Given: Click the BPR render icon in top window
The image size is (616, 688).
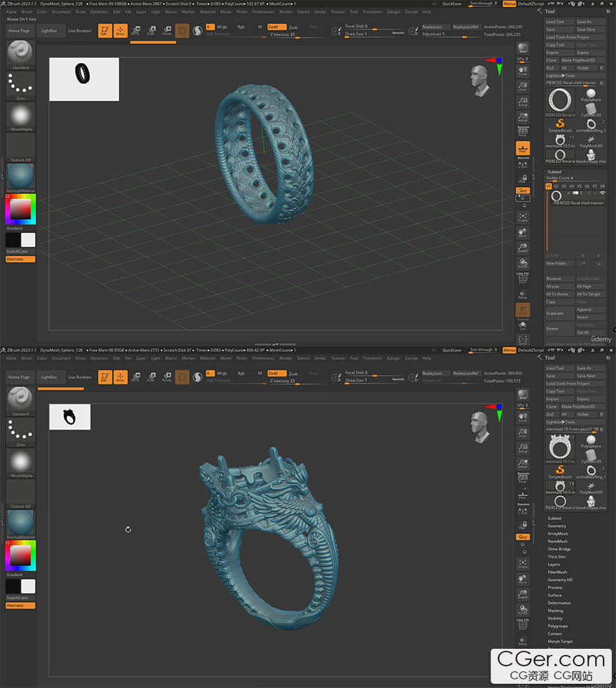Looking at the screenshot, I should tap(522, 48).
